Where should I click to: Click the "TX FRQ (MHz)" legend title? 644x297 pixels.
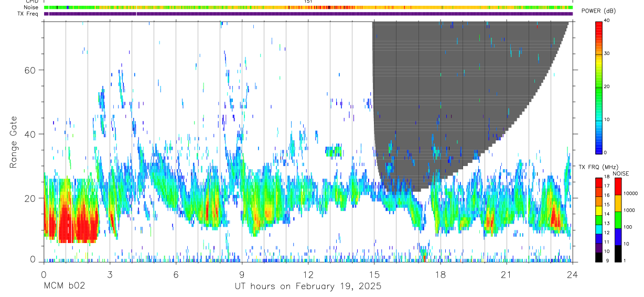[598, 167]
